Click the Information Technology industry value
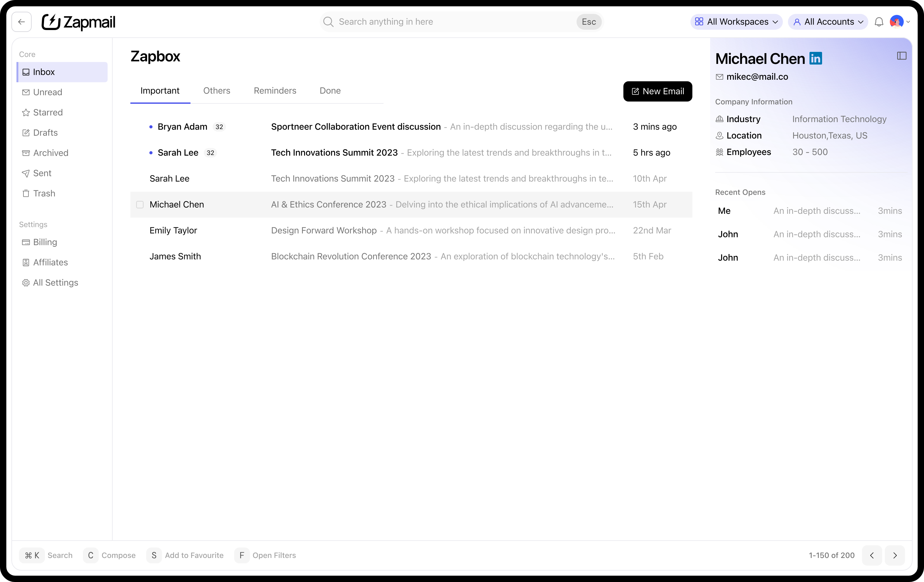 tap(839, 119)
